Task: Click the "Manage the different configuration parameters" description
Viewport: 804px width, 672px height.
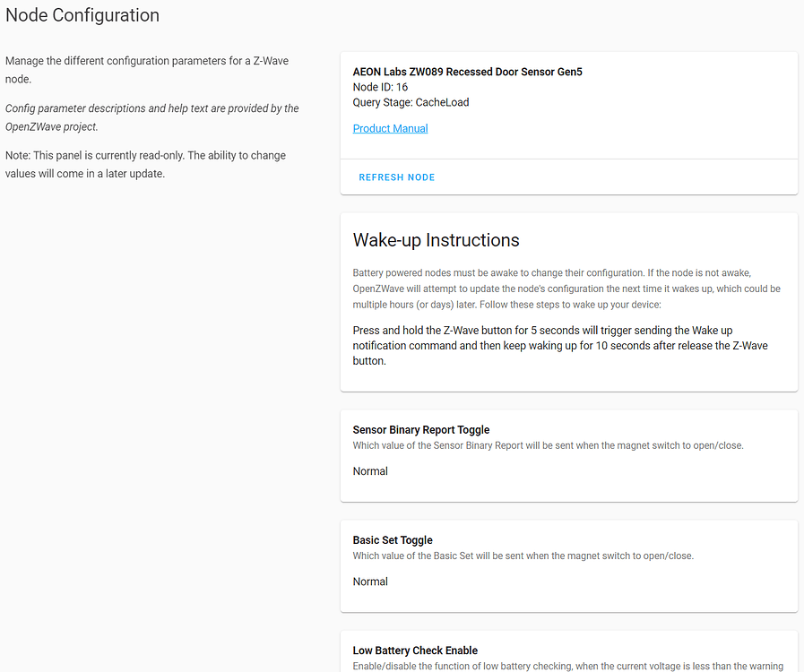Action: (x=146, y=69)
